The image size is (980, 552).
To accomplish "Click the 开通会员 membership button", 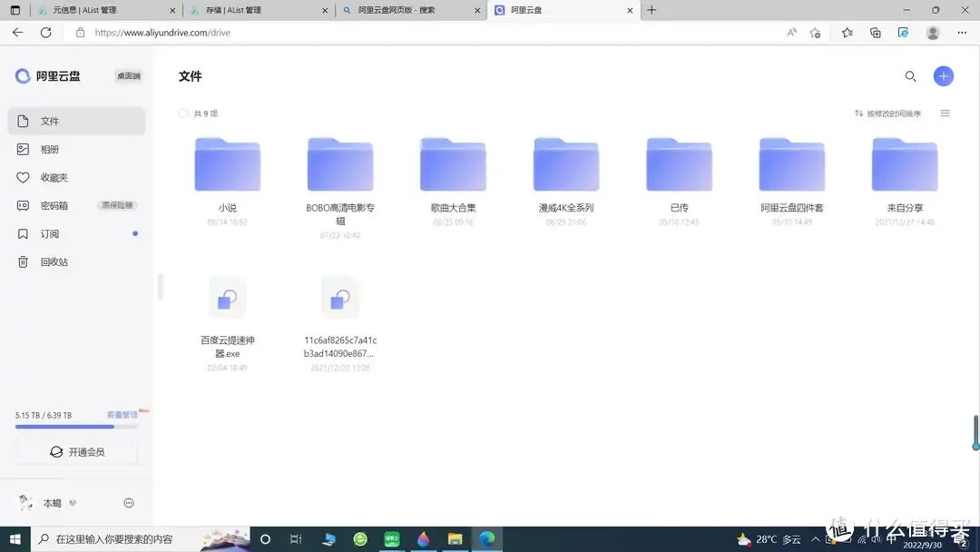I will point(76,451).
